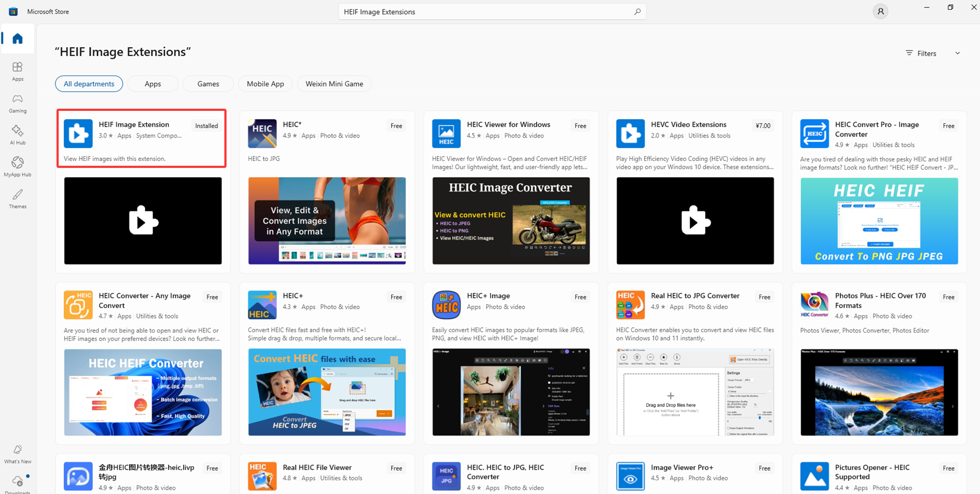Click the Real HEIC File Viewer icon

[x=262, y=476]
